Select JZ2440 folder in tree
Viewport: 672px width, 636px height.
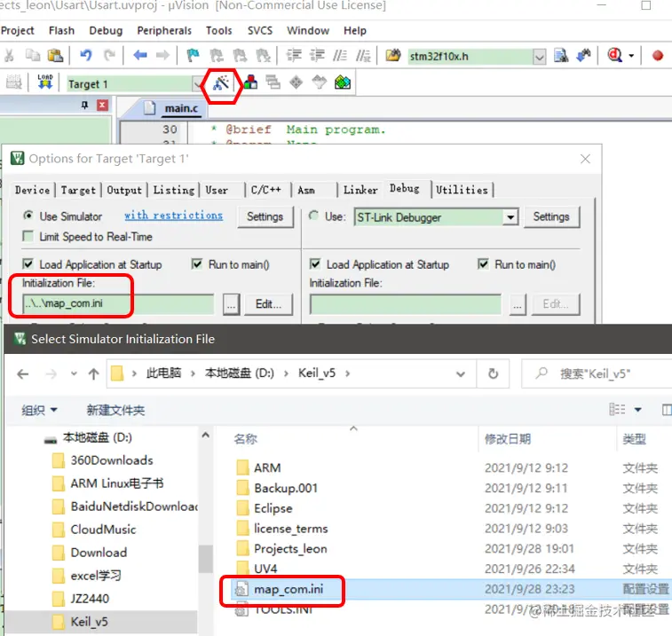tap(90, 599)
